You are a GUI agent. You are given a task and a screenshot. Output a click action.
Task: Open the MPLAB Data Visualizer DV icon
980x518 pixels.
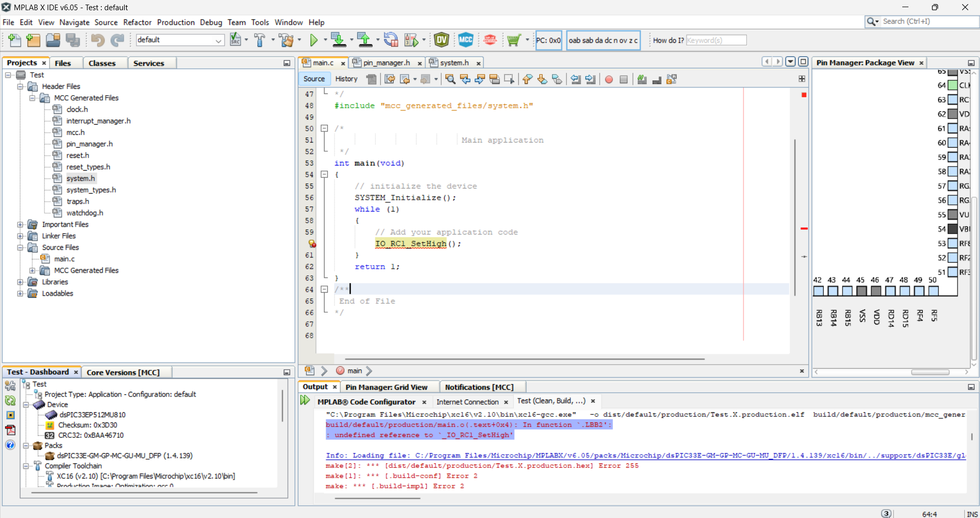pyautogui.click(x=441, y=40)
